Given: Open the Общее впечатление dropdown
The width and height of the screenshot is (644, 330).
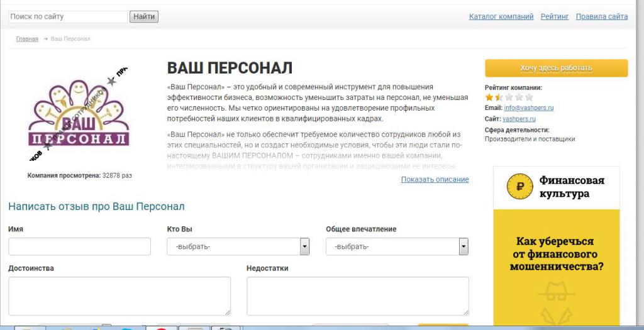Looking at the screenshot, I should point(397,246).
